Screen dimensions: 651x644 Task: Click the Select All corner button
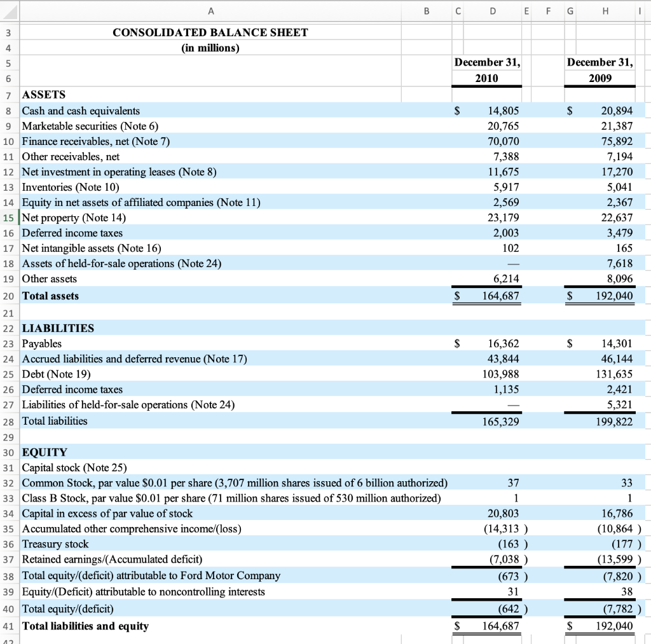tap(10, 11)
